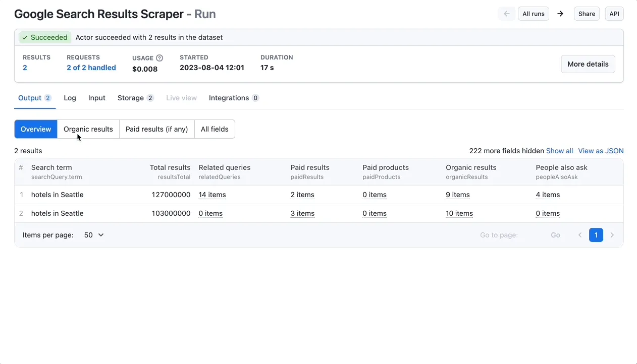Click the Share button
Viewport: 637px width, 364px height.
click(x=587, y=14)
